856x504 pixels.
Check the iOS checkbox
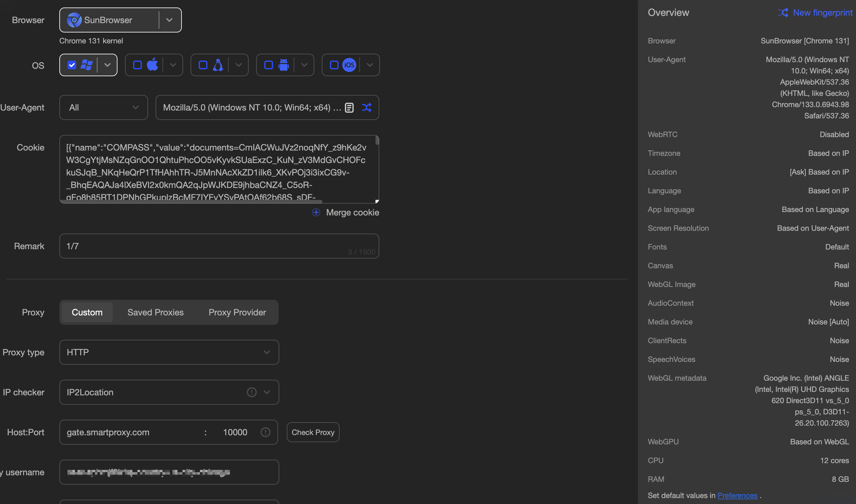(334, 65)
